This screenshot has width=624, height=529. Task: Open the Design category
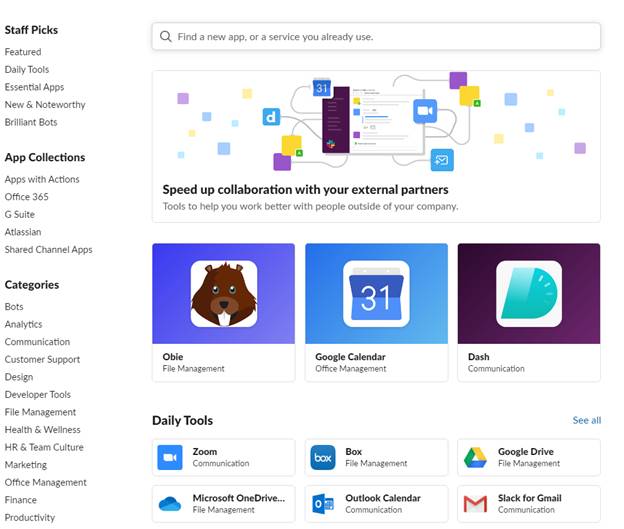19,377
